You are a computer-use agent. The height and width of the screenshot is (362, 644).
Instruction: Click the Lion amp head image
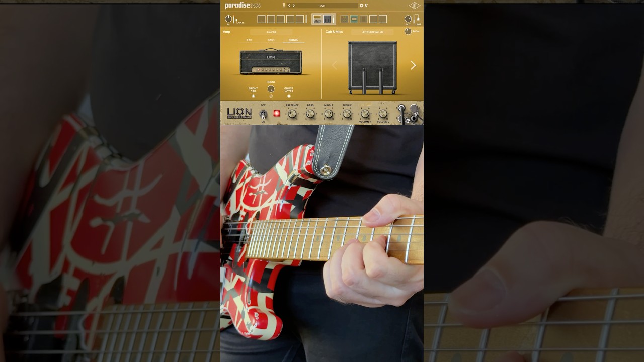[x=271, y=62]
